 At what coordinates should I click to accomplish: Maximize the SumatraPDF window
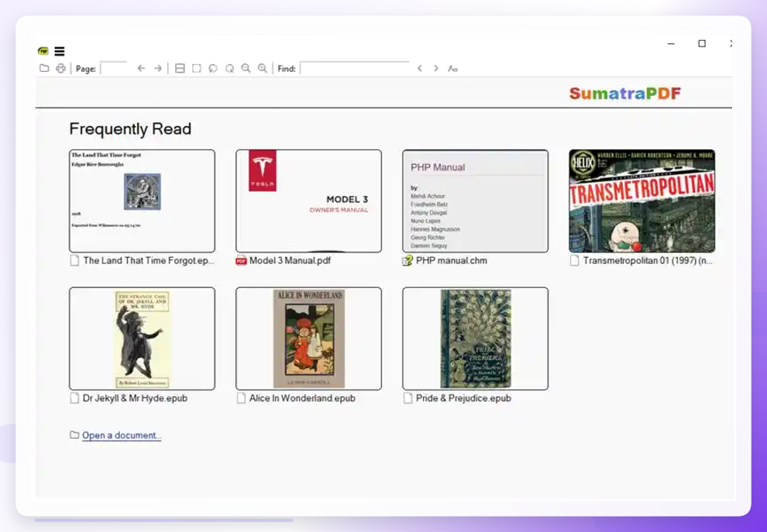click(702, 43)
